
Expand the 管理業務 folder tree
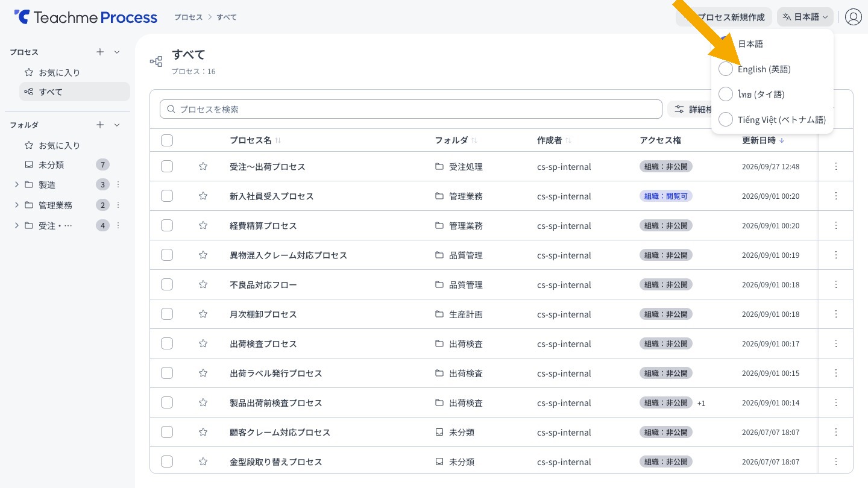pyautogui.click(x=16, y=205)
